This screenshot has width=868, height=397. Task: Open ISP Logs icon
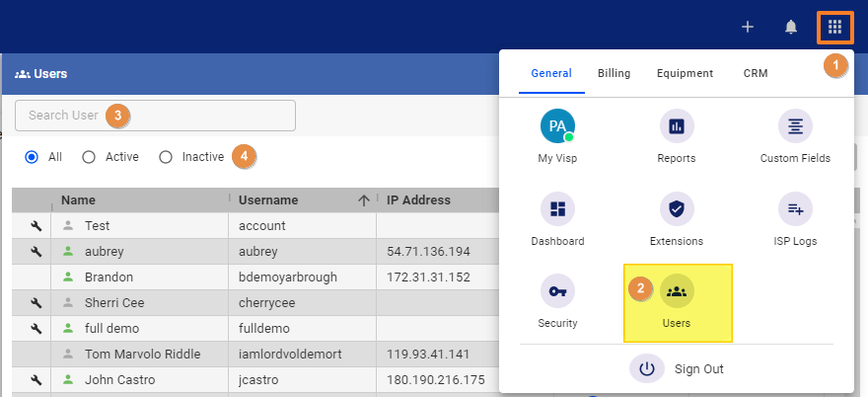pyautogui.click(x=795, y=208)
